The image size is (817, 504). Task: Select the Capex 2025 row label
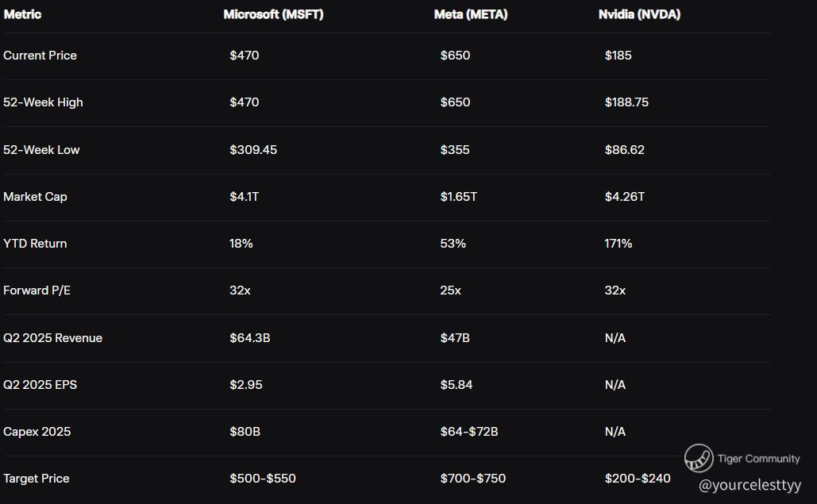click(37, 432)
